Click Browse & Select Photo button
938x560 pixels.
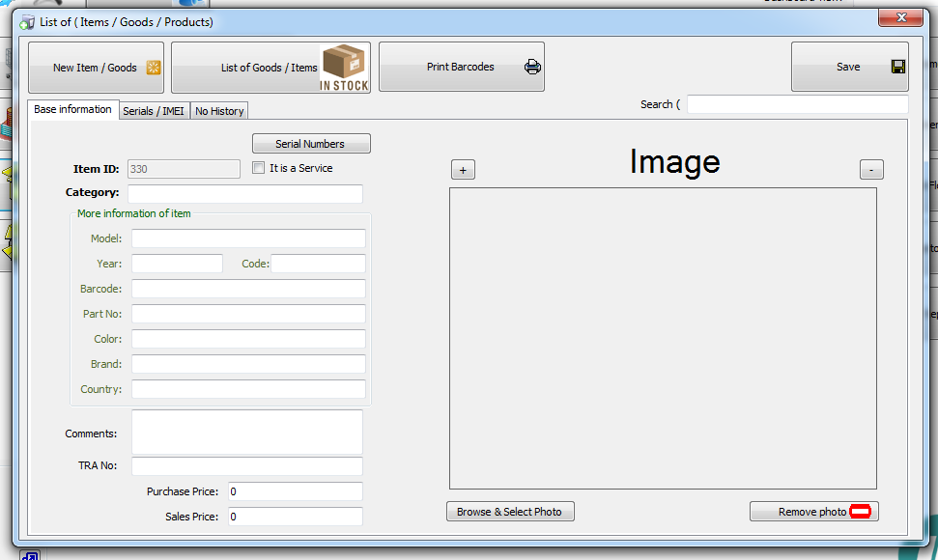click(x=509, y=512)
